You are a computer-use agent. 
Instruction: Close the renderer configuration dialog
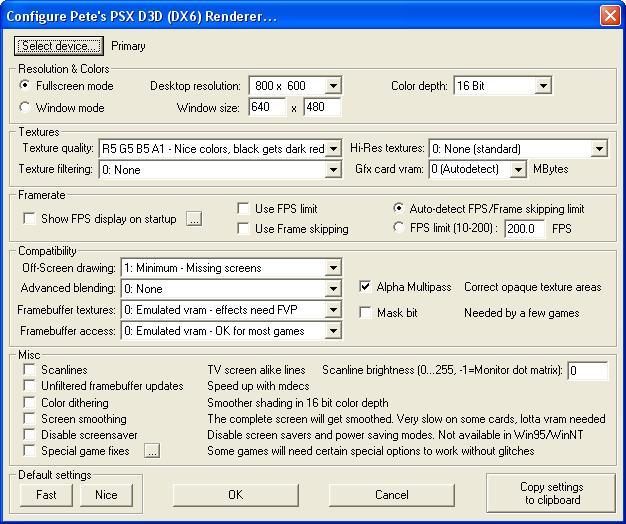click(x=610, y=16)
